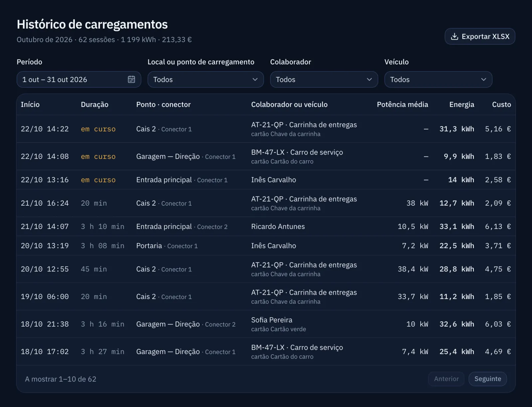The width and height of the screenshot is (532, 407).
Task: Click the 25,4 kWh energy value
Action: (x=457, y=352)
